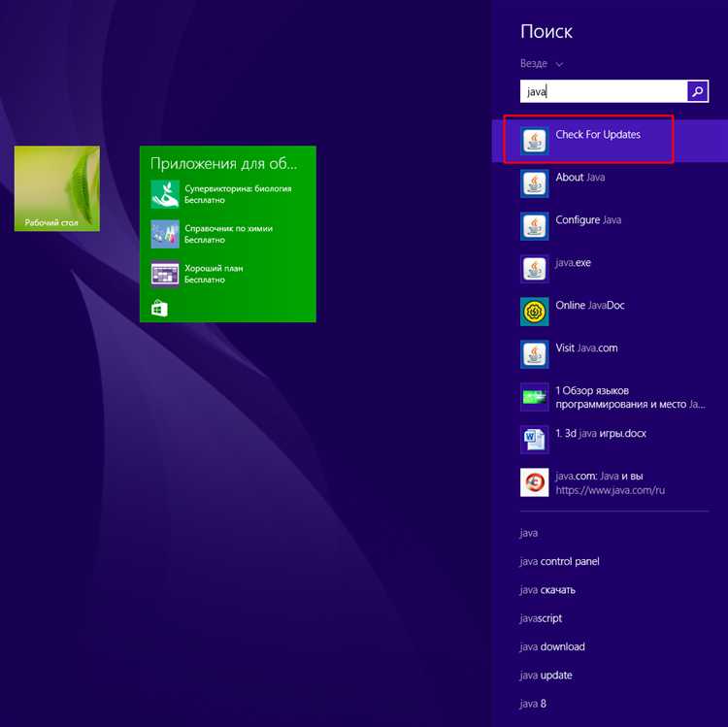Open the java.exe icon

click(535, 269)
